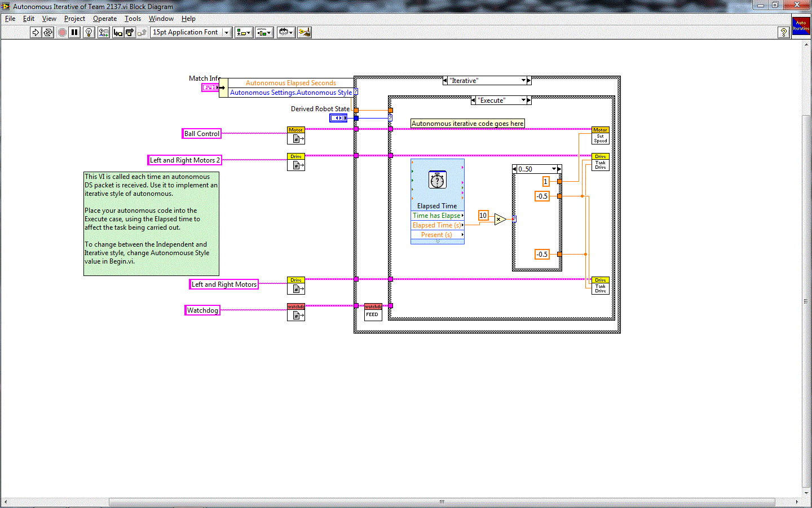Open the Help menu
This screenshot has width=812, height=508.
coord(188,19)
